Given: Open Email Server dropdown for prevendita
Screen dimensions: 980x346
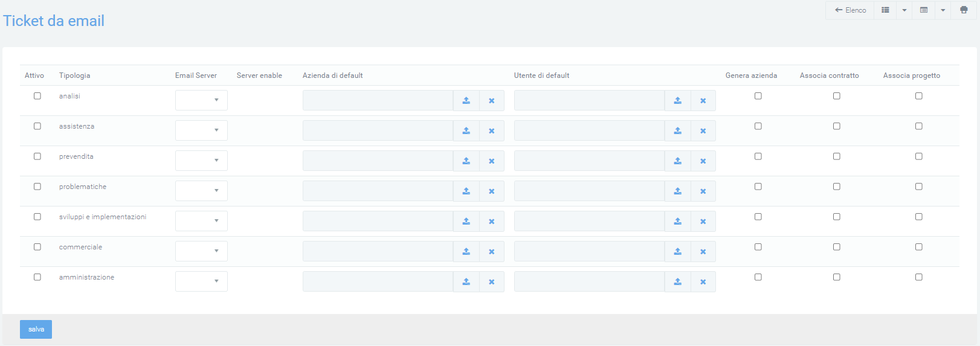Looking at the screenshot, I should [x=201, y=161].
